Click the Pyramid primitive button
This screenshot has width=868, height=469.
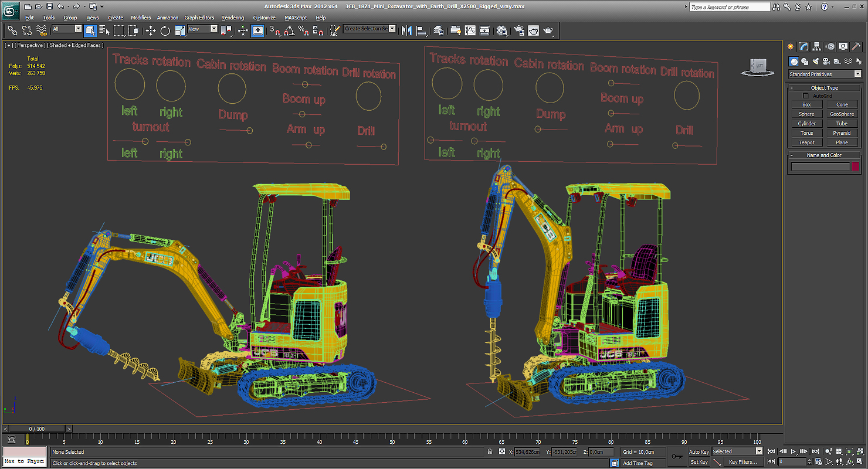(842, 133)
